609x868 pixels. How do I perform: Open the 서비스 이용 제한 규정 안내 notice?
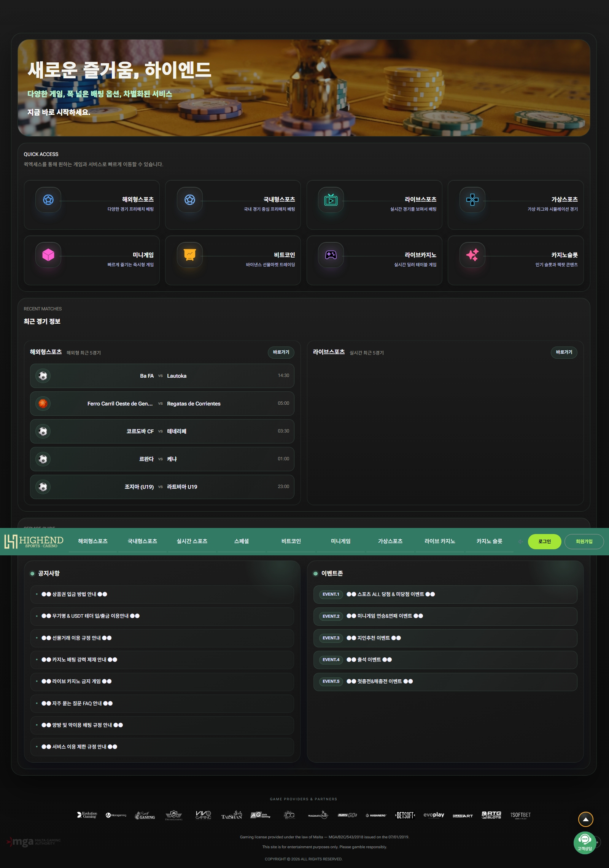162,747
